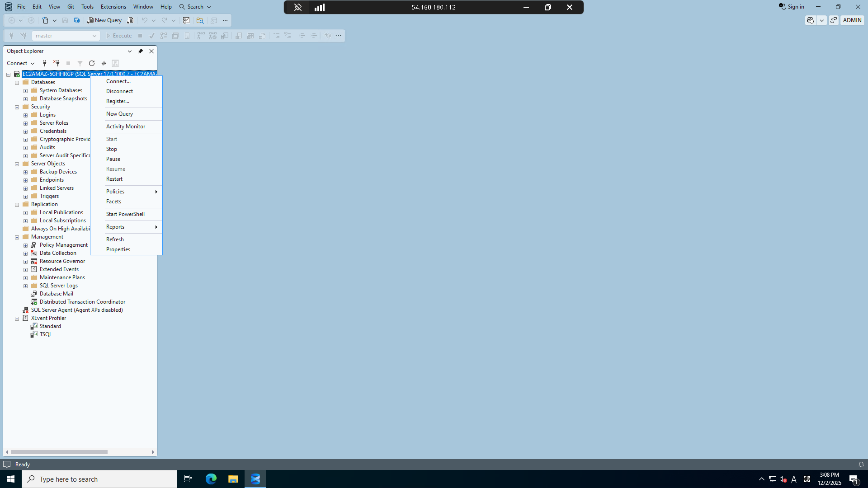Open Database Mail node icon

pyautogui.click(x=34, y=294)
